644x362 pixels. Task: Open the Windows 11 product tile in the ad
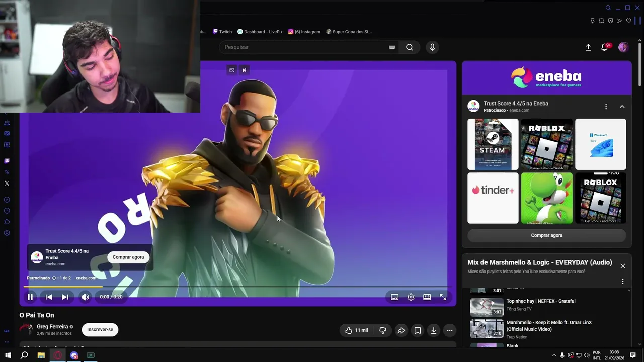click(601, 144)
